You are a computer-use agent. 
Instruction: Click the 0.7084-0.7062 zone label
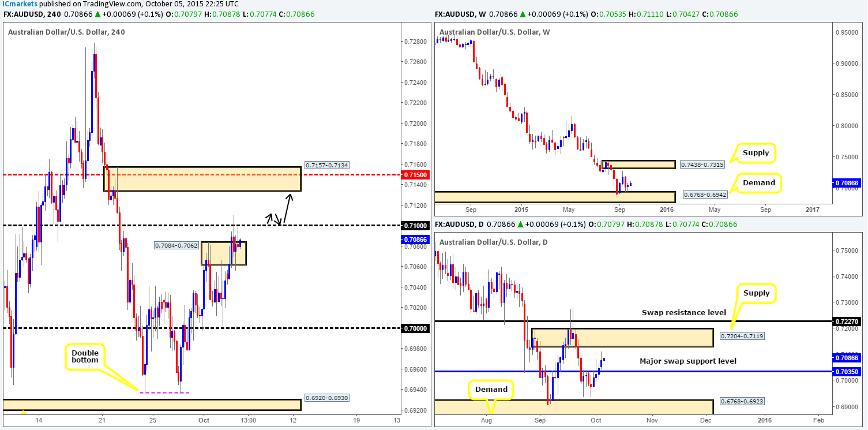[176, 245]
